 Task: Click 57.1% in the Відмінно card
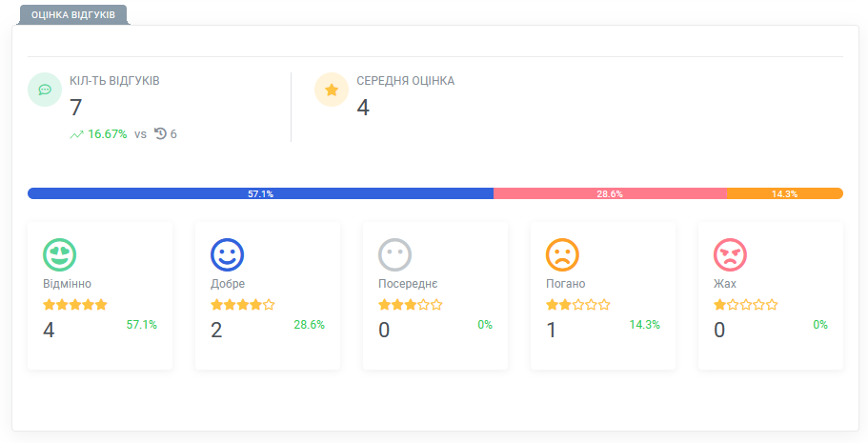142,325
